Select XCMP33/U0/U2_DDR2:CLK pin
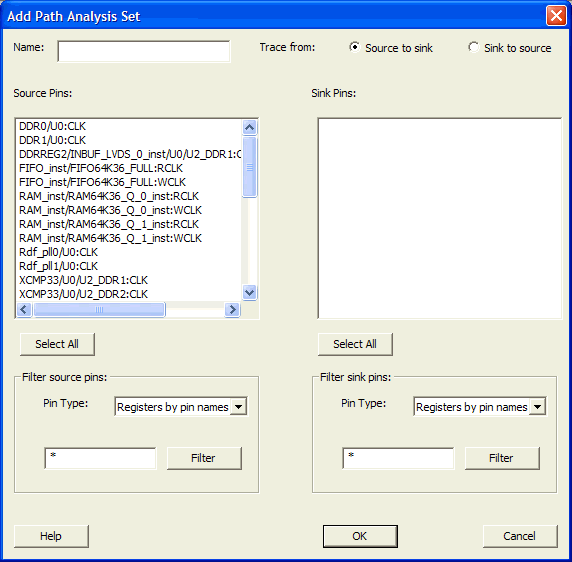 pos(84,294)
